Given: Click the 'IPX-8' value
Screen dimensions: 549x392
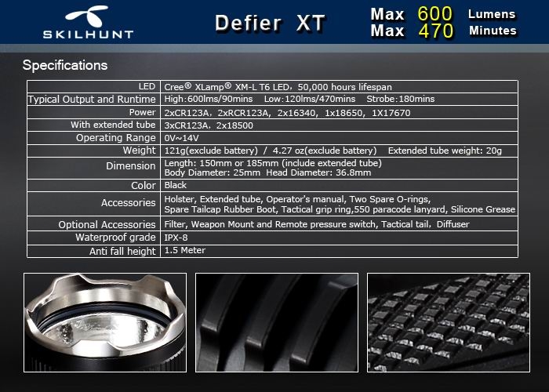Looking at the screenshot, I should [176, 238].
